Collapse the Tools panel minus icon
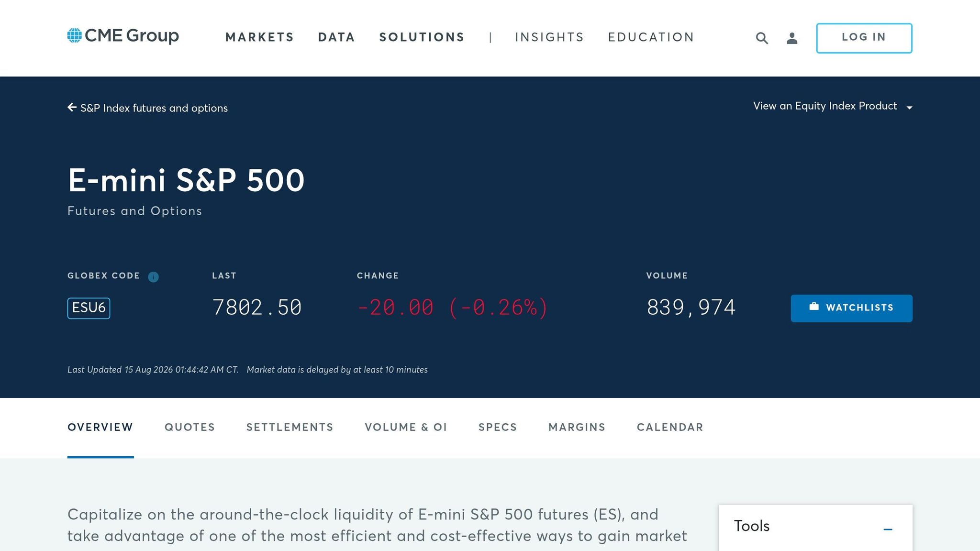980x551 pixels. pos(888,529)
